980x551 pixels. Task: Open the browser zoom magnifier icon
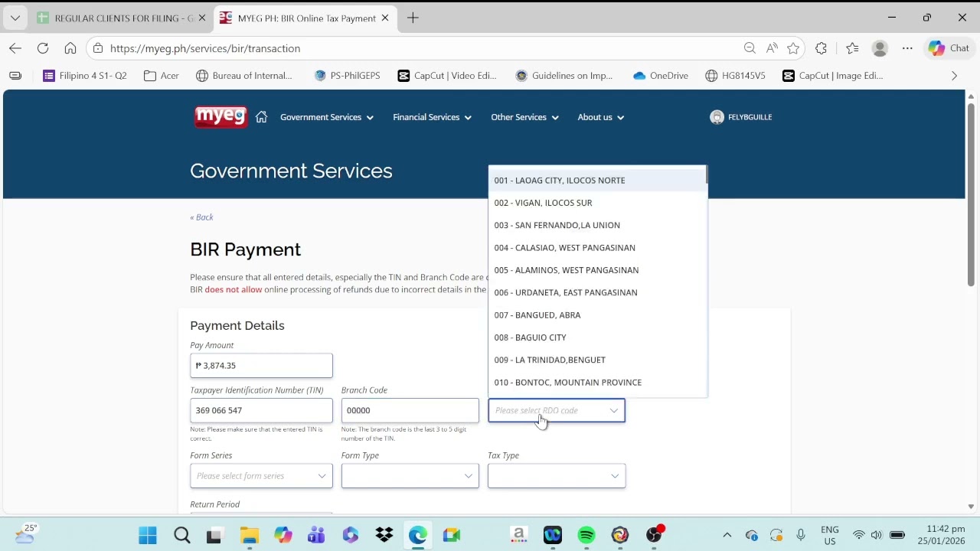(x=750, y=48)
